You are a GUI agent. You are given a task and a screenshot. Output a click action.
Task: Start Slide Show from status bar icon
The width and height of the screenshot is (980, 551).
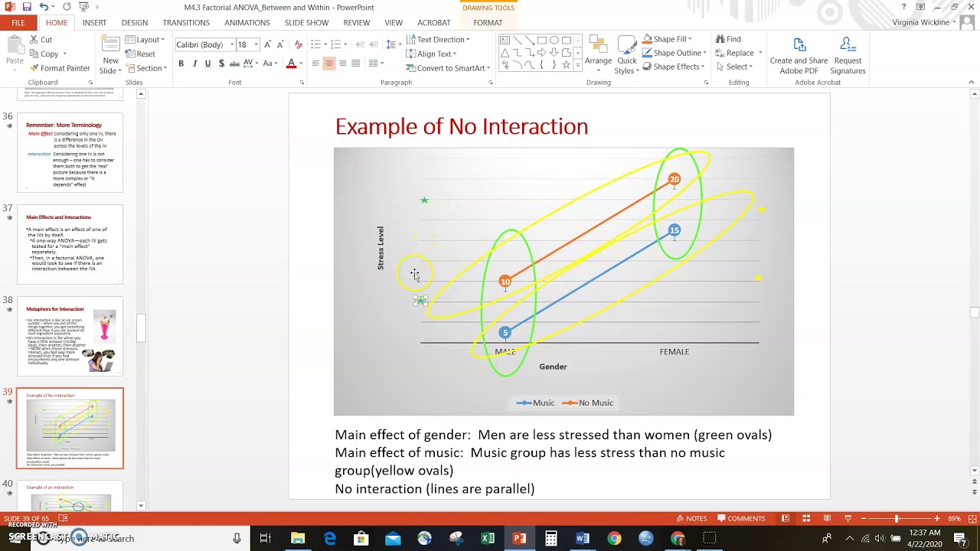[848, 518]
